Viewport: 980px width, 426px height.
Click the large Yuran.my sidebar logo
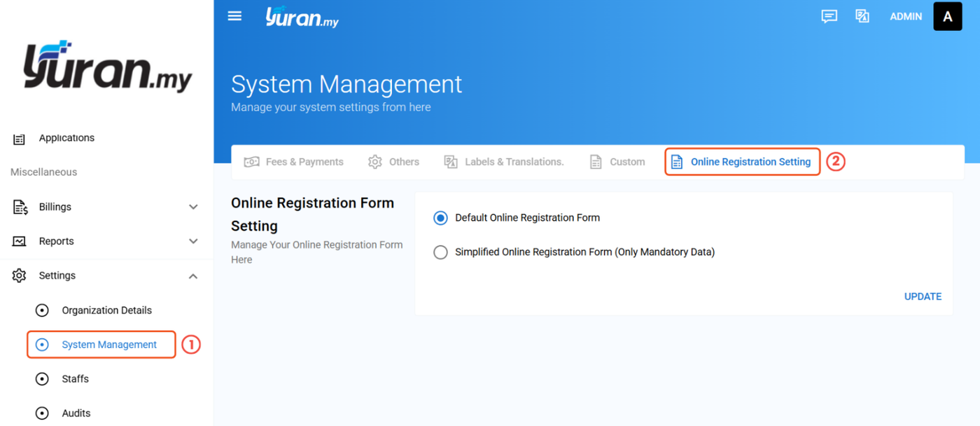[107, 67]
